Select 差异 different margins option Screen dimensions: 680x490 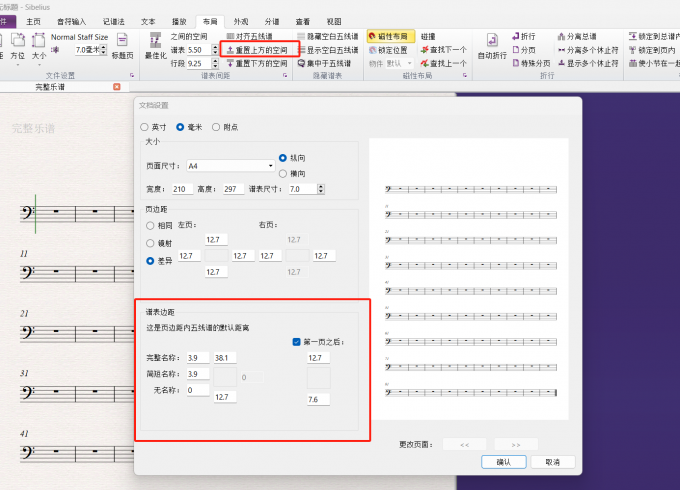[x=150, y=261]
